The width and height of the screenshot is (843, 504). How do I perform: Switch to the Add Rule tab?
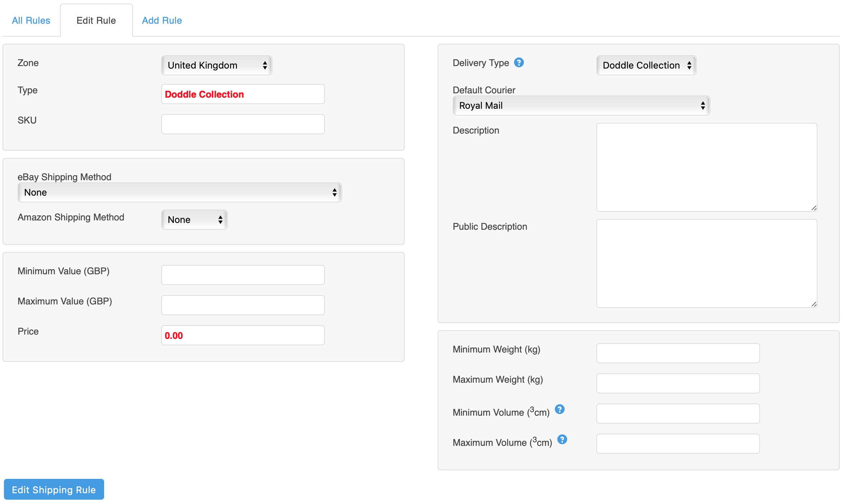(162, 20)
